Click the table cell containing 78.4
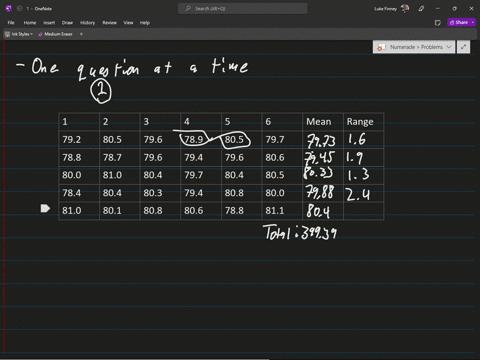 pos(79,193)
